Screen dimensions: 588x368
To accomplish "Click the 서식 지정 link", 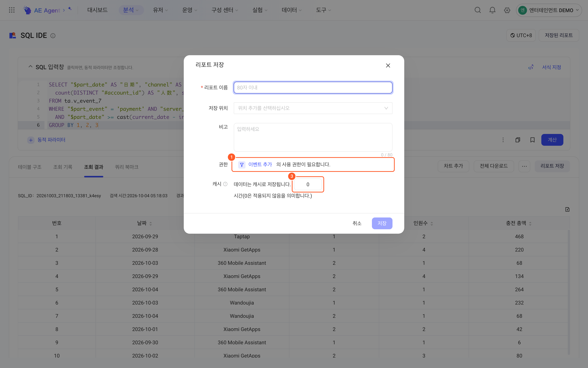I will point(552,67).
